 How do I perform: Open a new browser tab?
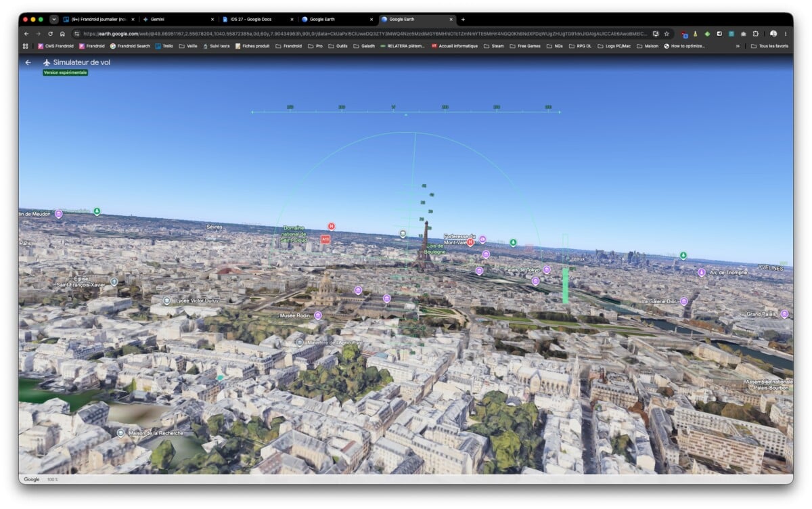point(463,19)
